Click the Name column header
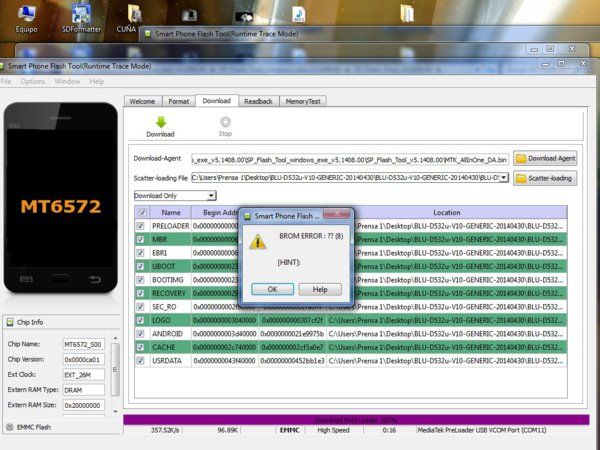The width and height of the screenshot is (600, 450). [x=171, y=212]
